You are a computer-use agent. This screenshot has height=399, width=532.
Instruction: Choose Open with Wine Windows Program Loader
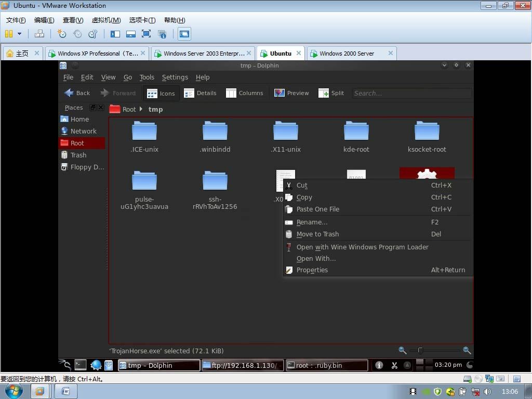click(377, 247)
